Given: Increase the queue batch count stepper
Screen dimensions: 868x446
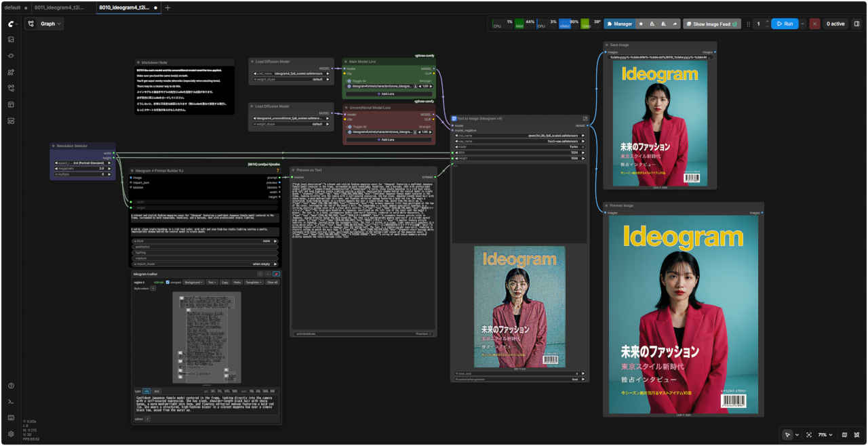Looking at the screenshot, I should 767,21.
